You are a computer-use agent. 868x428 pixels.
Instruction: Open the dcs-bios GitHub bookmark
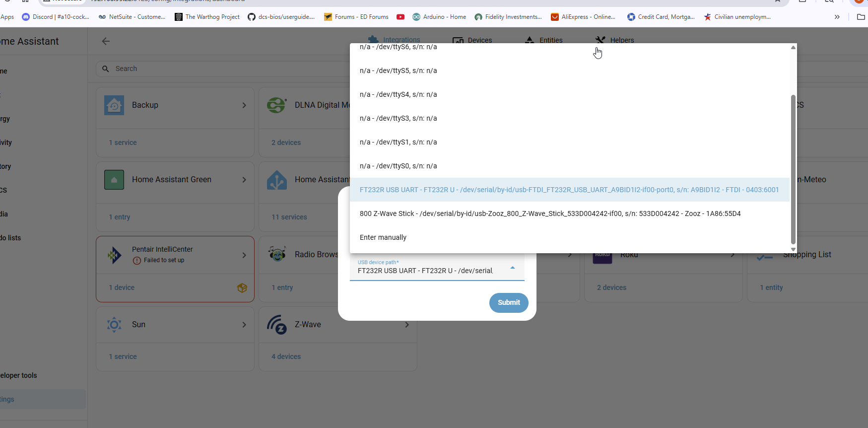(x=281, y=17)
